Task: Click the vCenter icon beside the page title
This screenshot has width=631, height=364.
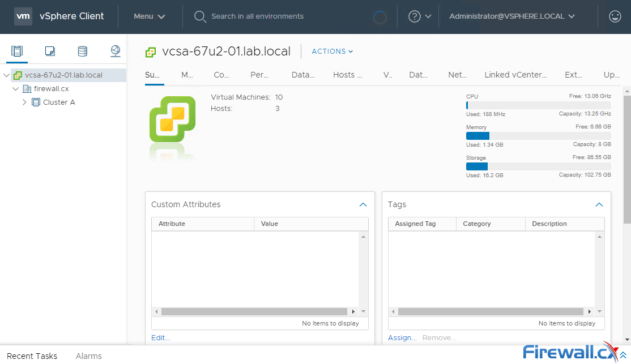Action: pyautogui.click(x=151, y=52)
